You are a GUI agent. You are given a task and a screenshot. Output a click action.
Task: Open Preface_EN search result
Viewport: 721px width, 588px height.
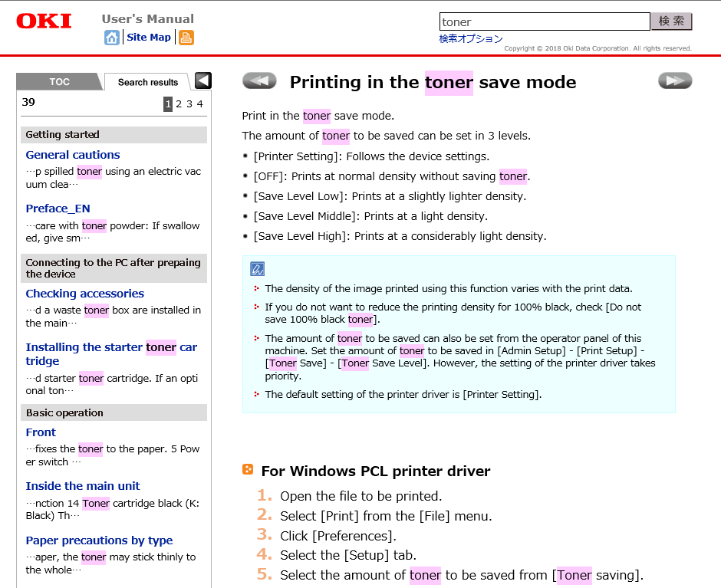58,209
